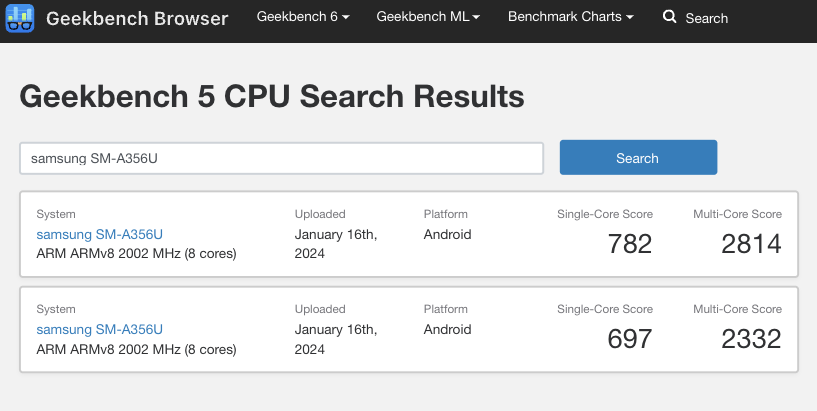Click the Geekbench logo icon
The width and height of the screenshot is (817, 411).
point(20,18)
